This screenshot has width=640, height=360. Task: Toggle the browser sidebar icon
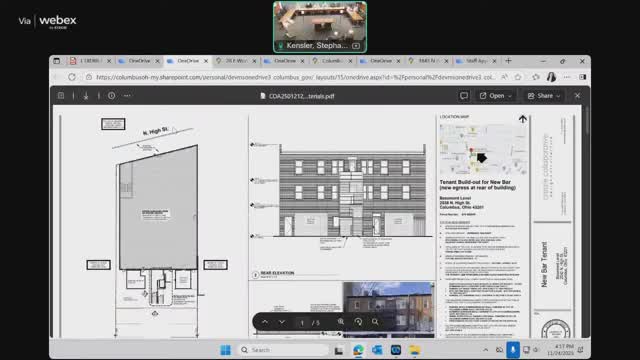582,77
